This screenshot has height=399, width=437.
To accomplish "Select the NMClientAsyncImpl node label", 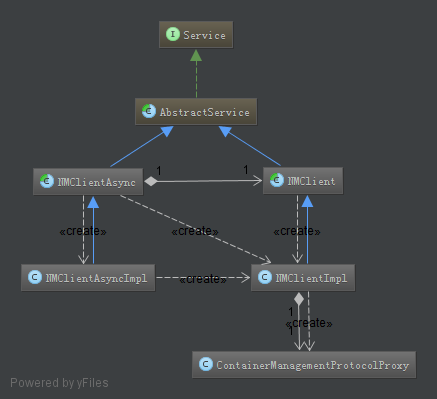I will point(96,278).
